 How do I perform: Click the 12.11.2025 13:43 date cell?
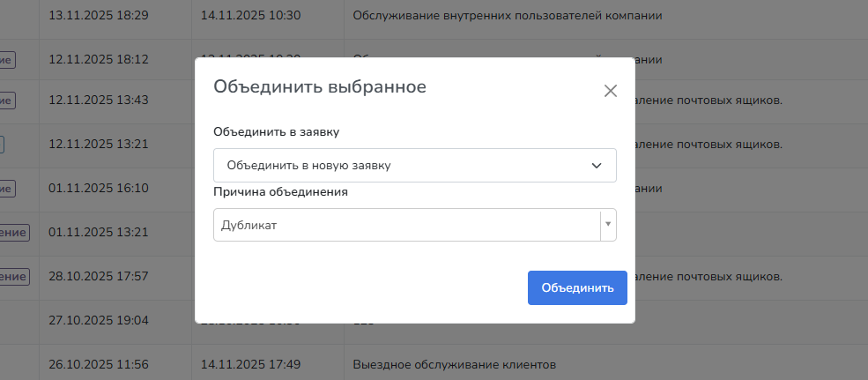99,100
